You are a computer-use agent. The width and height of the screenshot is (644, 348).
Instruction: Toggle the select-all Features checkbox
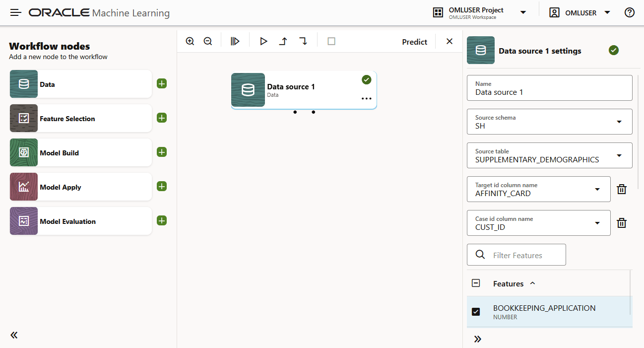(x=476, y=283)
